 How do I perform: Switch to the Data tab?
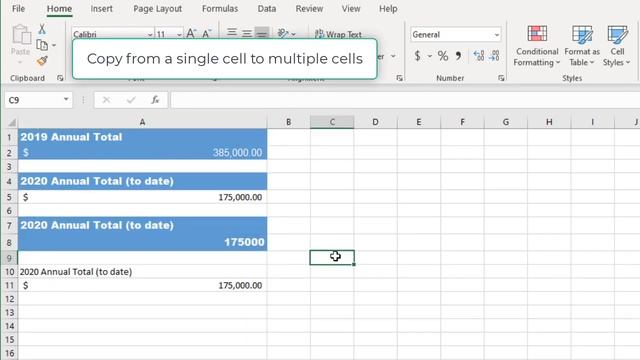(267, 9)
